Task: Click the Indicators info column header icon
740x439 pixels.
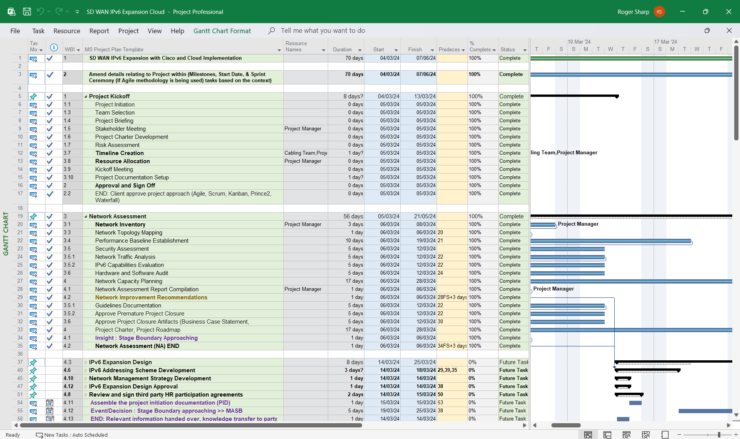Action: (x=53, y=47)
